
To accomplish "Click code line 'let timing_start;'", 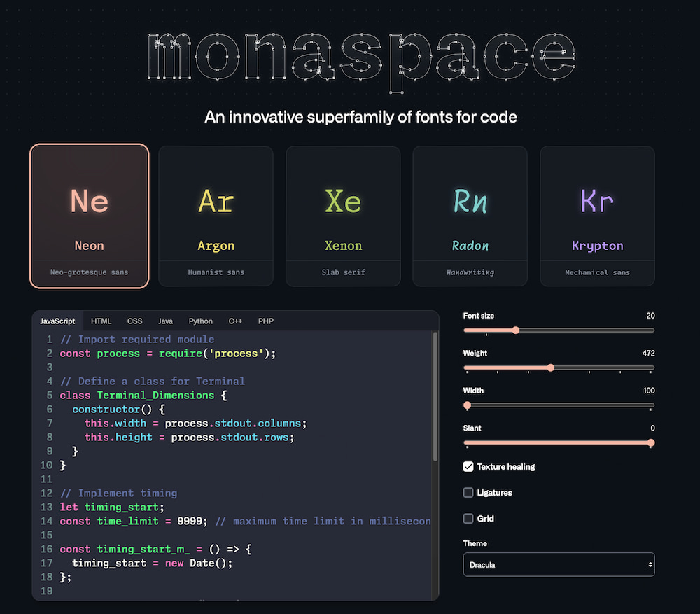I will [x=112, y=508].
